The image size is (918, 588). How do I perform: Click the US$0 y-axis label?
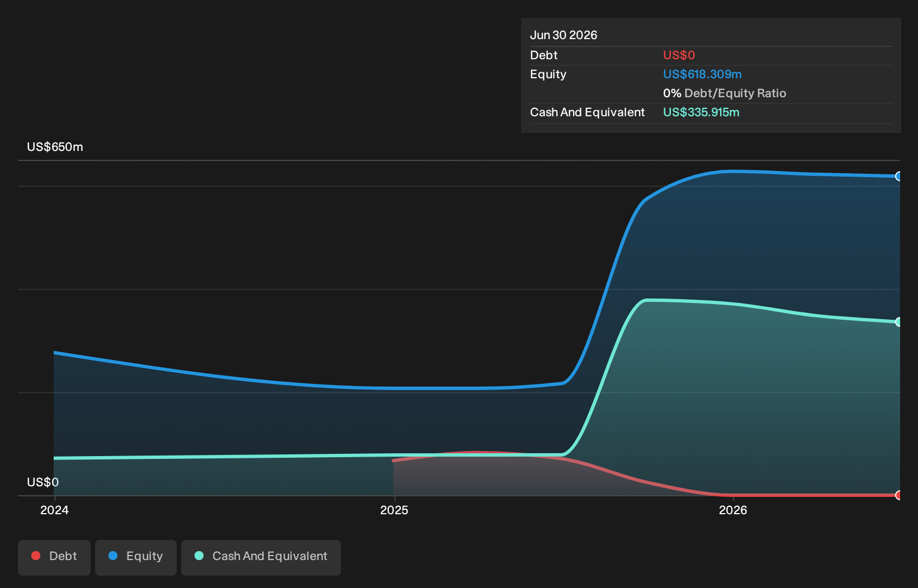pos(42,482)
